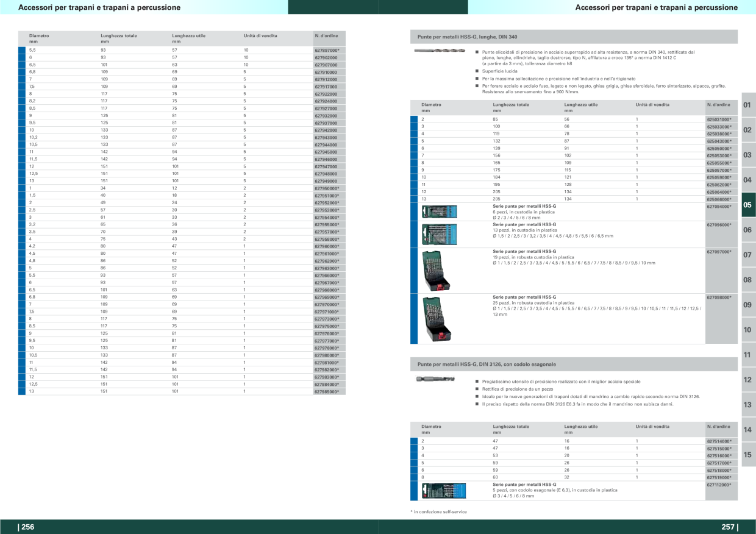This screenshot has height=534, width=756.
Task: Click order number 627973000*
Action: point(326,319)
